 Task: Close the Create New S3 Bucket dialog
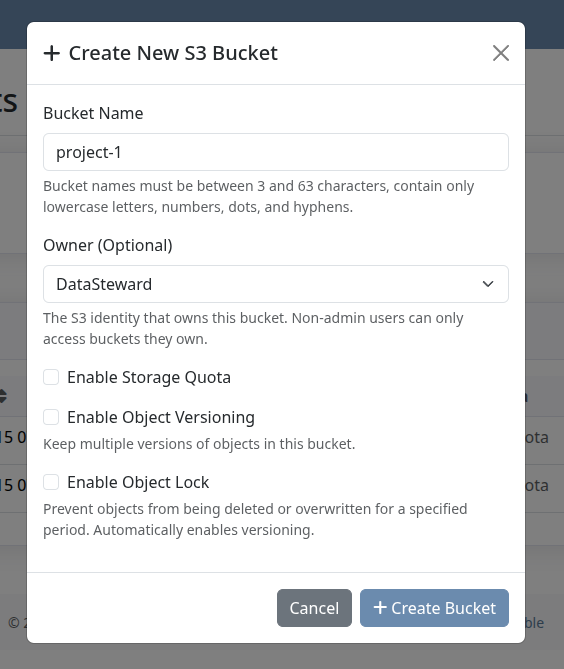point(501,53)
